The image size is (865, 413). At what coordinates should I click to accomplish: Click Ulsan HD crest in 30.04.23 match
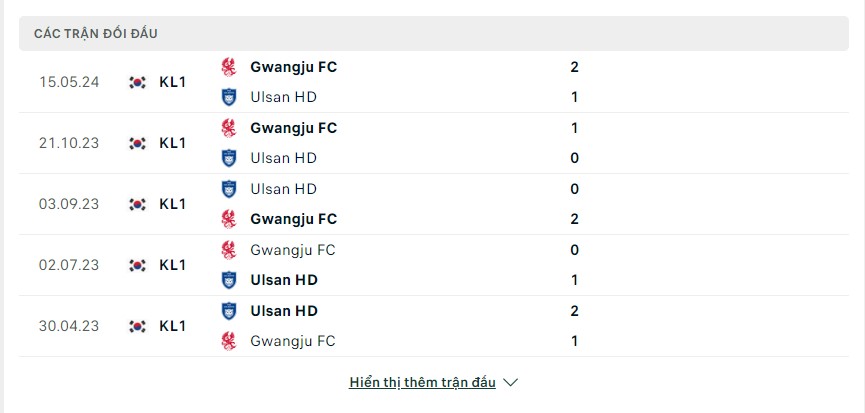tap(228, 311)
